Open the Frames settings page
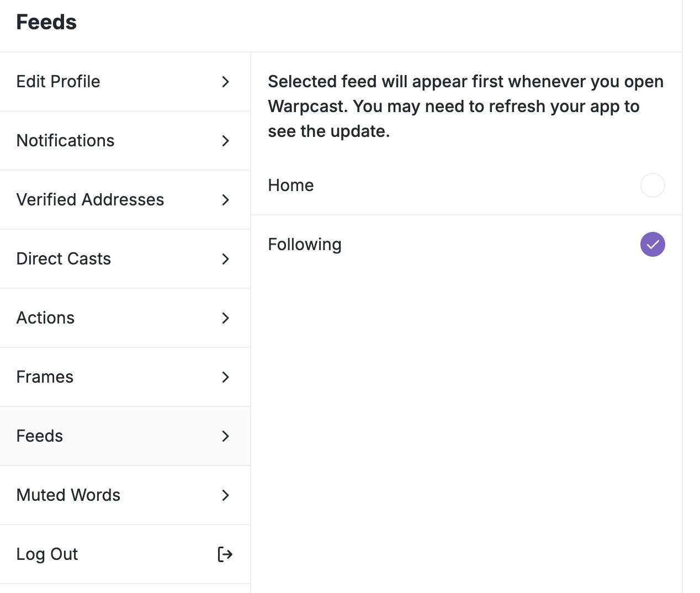The width and height of the screenshot is (700, 593). (45, 377)
